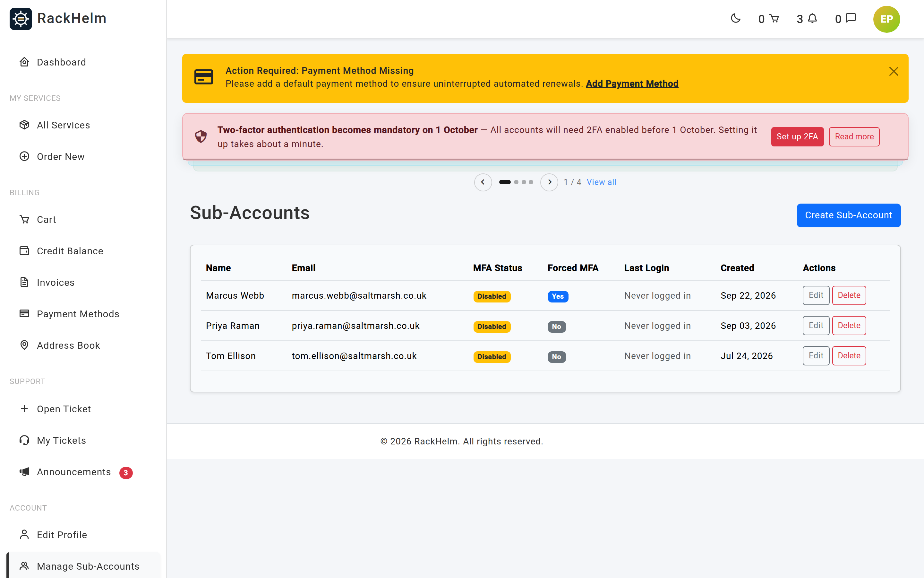Open the EP user avatar menu

tap(886, 19)
